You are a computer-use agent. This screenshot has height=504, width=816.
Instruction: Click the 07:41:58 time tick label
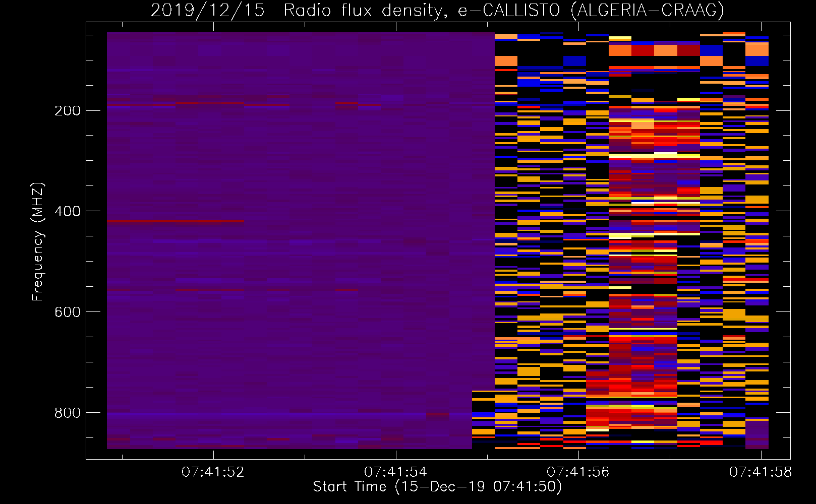point(761,472)
